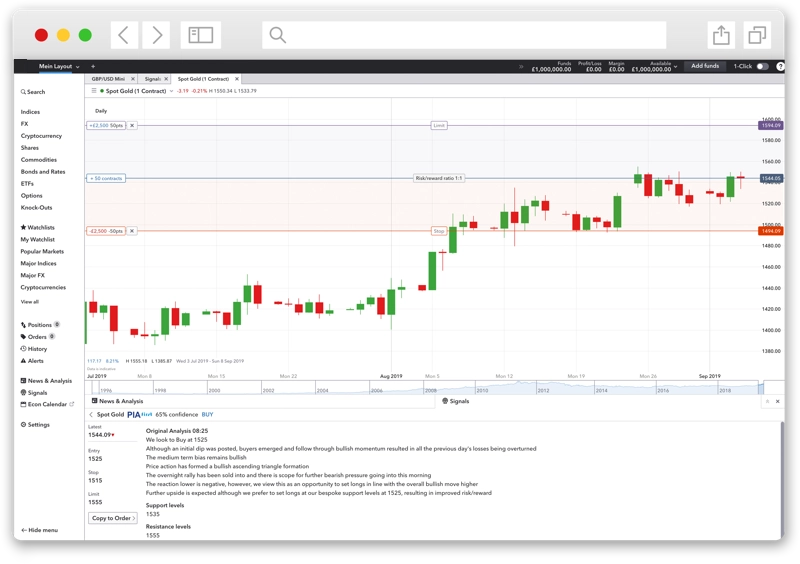
Task: Open the History clock icon
Action: 23,349
